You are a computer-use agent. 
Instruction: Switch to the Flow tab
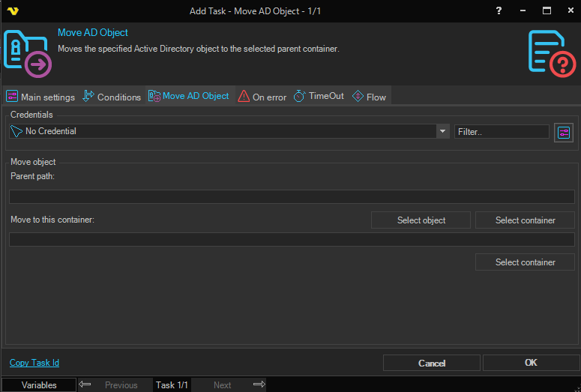[x=369, y=97]
